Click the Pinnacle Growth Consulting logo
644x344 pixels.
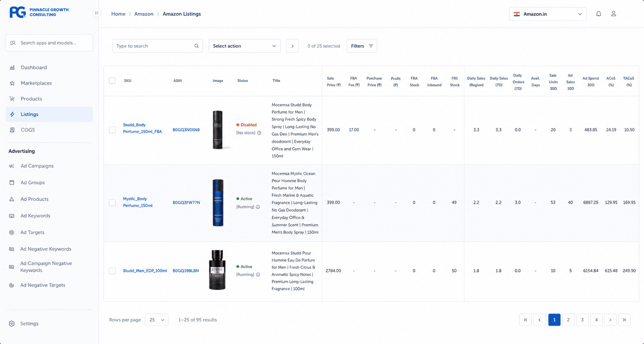click(x=39, y=12)
